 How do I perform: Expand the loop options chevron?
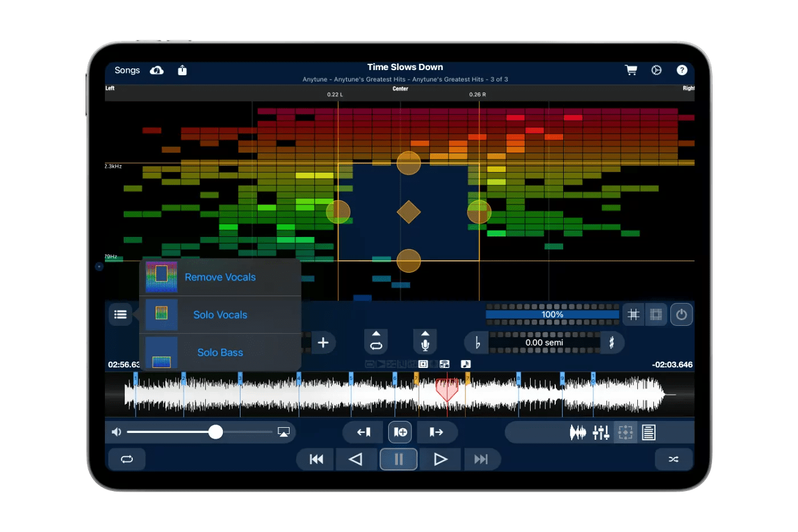[x=376, y=334]
